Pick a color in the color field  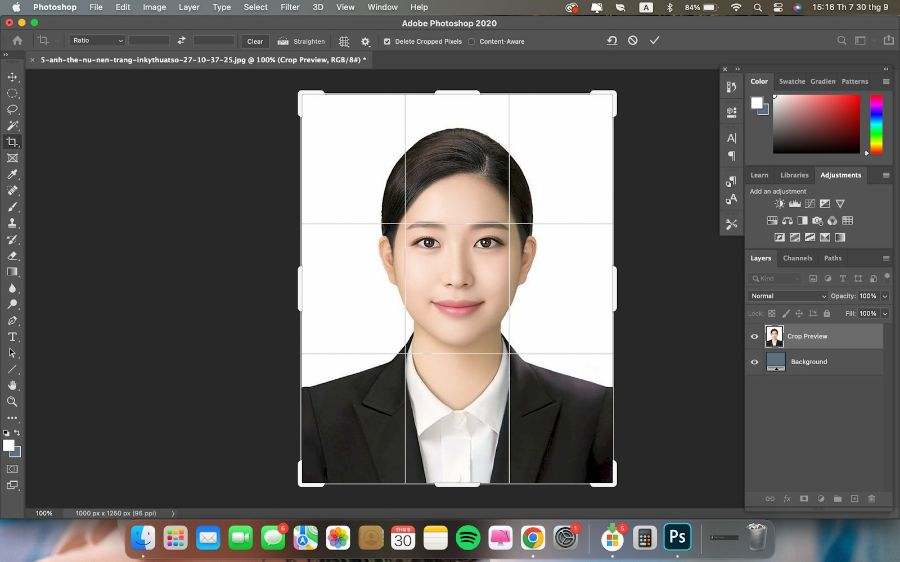[x=816, y=123]
